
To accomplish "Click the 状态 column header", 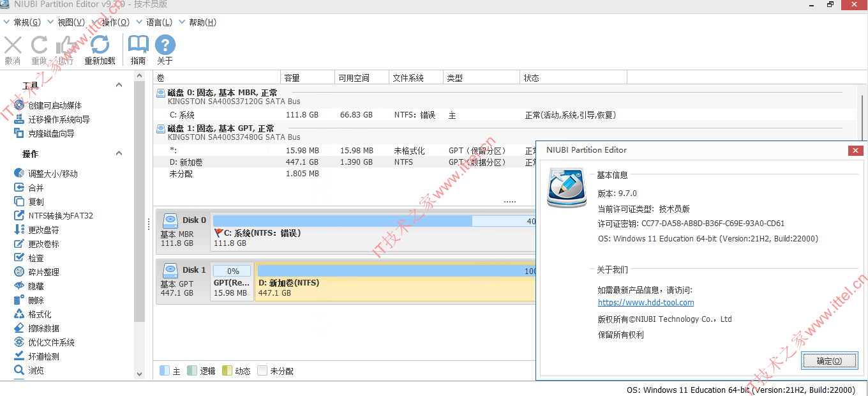I will pos(574,78).
